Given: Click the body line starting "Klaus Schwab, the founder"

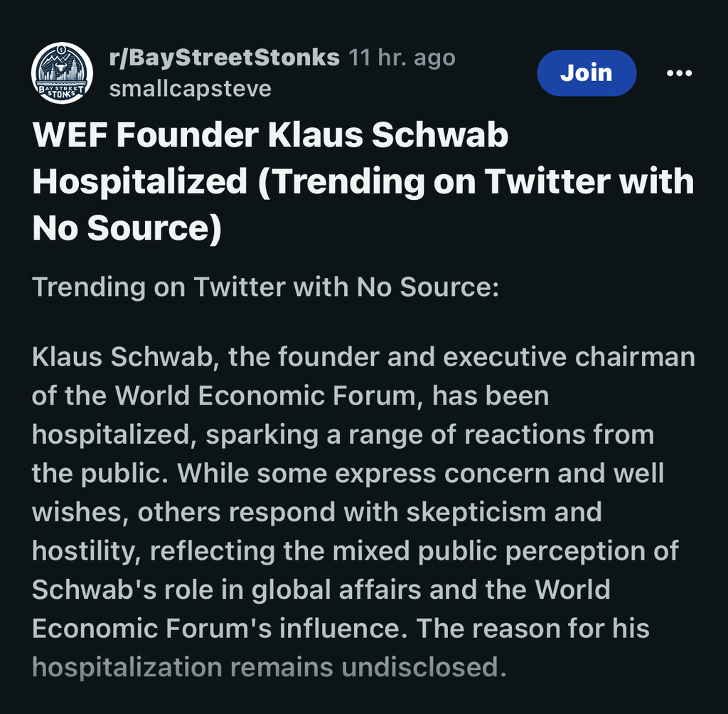Looking at the screenshot, I should (363, 357).
